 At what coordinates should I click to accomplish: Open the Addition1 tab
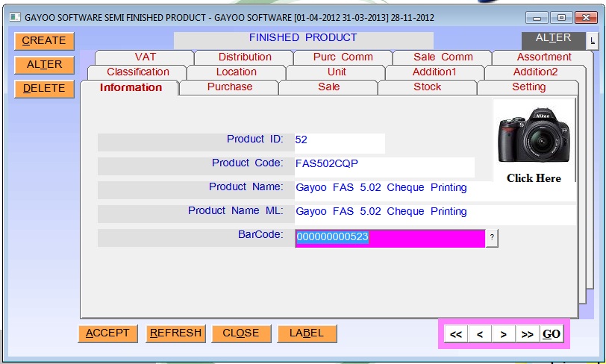click(434, 72)
